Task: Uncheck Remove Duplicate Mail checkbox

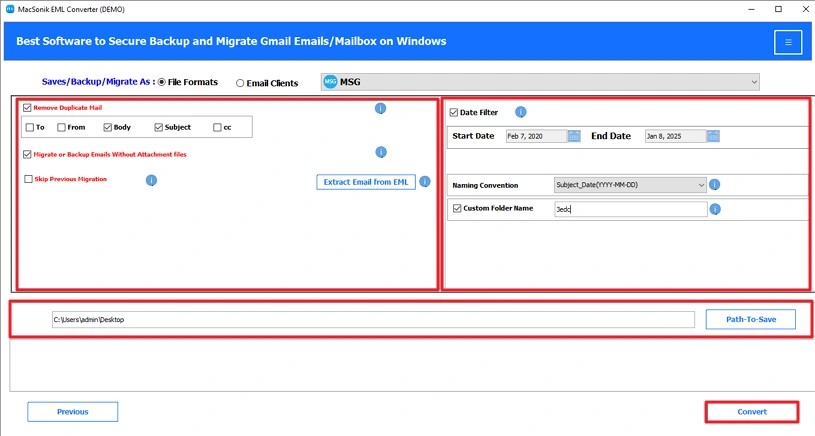Action: click(x=27, y=108)
